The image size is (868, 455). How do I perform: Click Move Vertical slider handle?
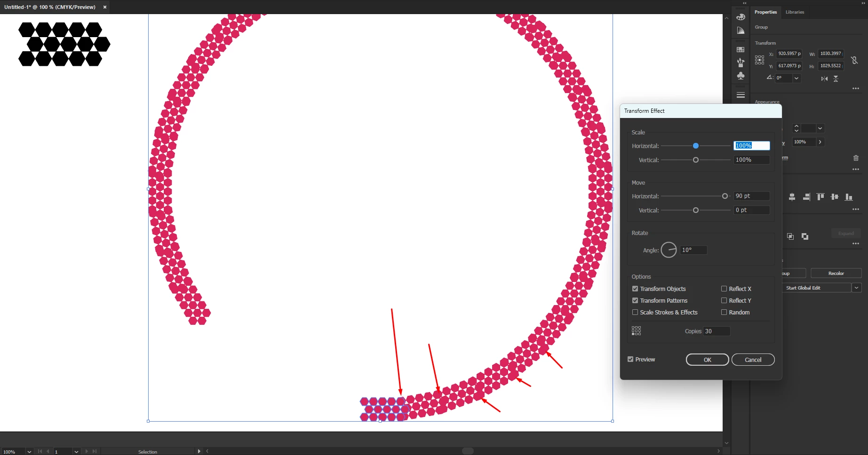click(696, 210)
